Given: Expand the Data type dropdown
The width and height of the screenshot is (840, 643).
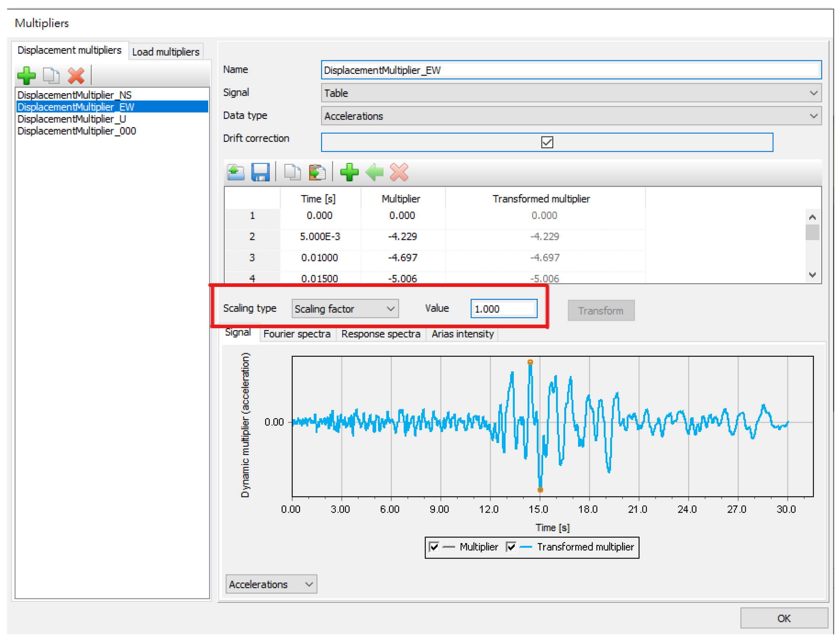Looking at the screenshot, I should click(x=571, y=116).
